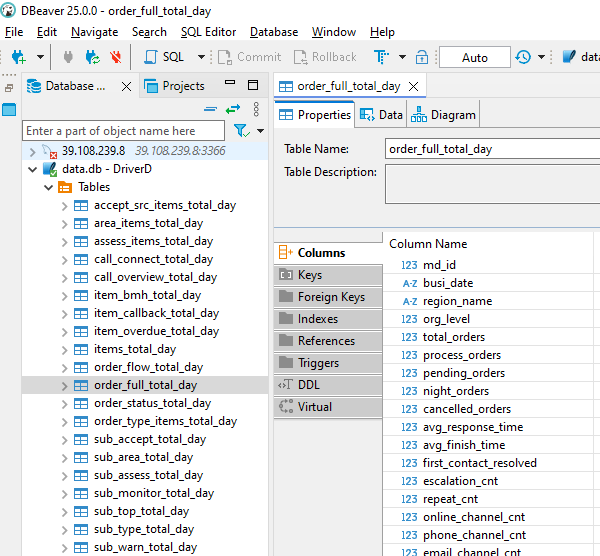Viewport: 600px width, 556px height.
Task: Expand the item_bmh_total_day table
Action: coord(65,296)
